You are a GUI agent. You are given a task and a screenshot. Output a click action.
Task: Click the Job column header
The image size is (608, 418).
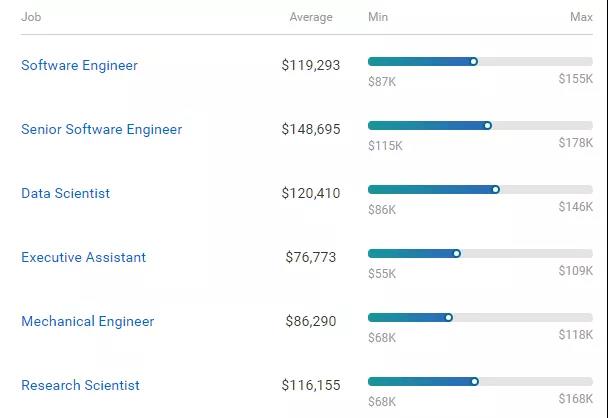click(30, 17)
